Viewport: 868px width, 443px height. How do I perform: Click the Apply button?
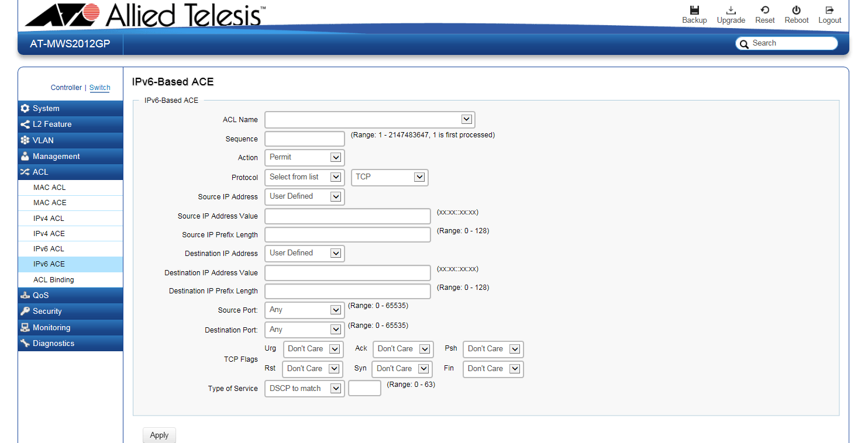coord(159,435)
